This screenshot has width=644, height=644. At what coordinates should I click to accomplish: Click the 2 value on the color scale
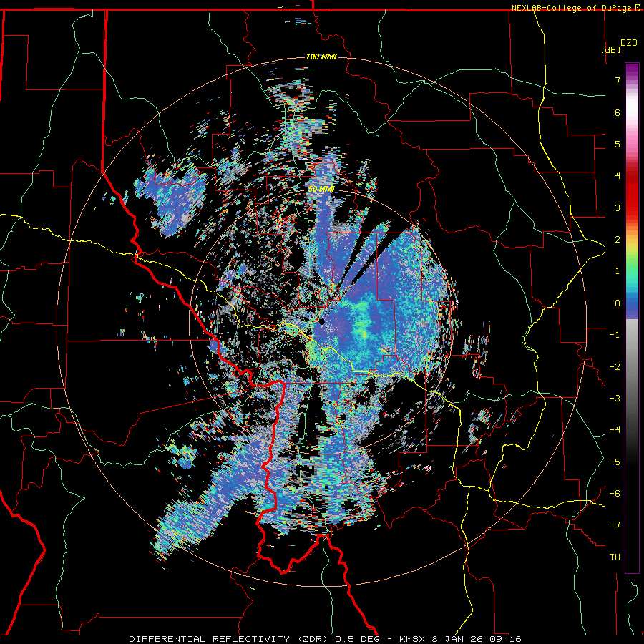pos(618,240)
